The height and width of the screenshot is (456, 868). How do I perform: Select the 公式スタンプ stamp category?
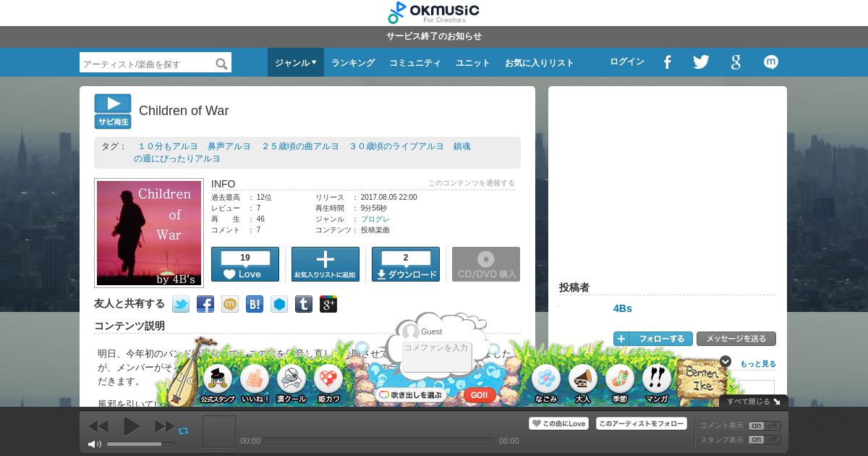coord(218,384)
